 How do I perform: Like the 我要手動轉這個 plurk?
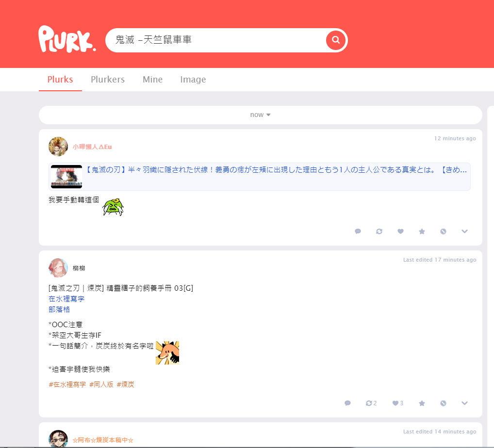(x=400, y=231)
